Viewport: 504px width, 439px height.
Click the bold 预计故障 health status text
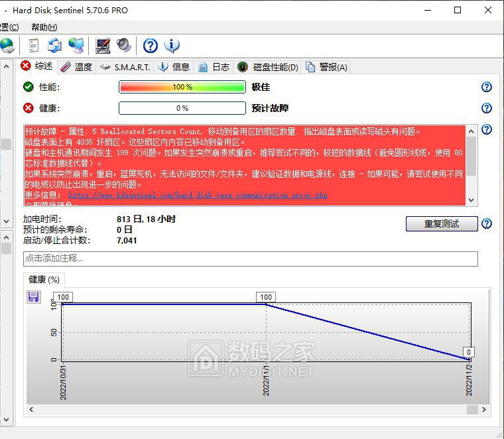click(270, 108)
